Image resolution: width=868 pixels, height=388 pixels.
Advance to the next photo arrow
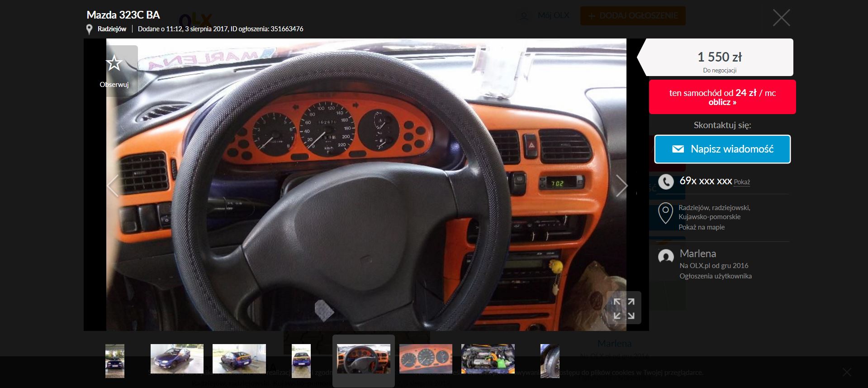[621, 186]
